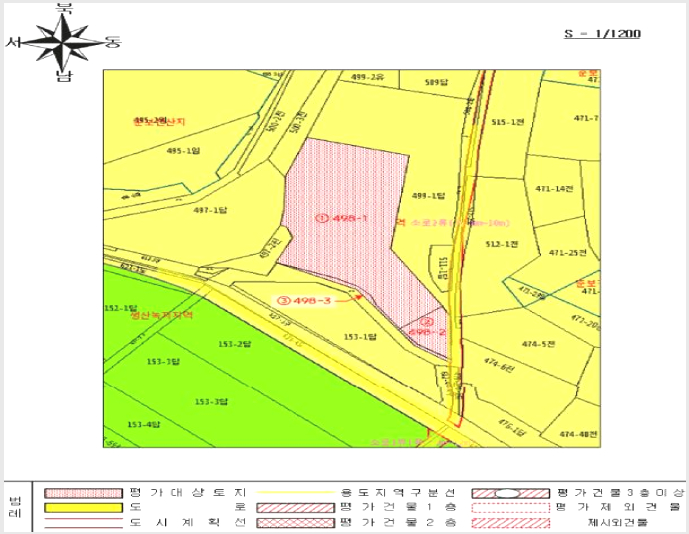Image resolution: width=689 pixels, height=534 pixels.
Task: Click the south label 남 on compass
Action: 64,76
